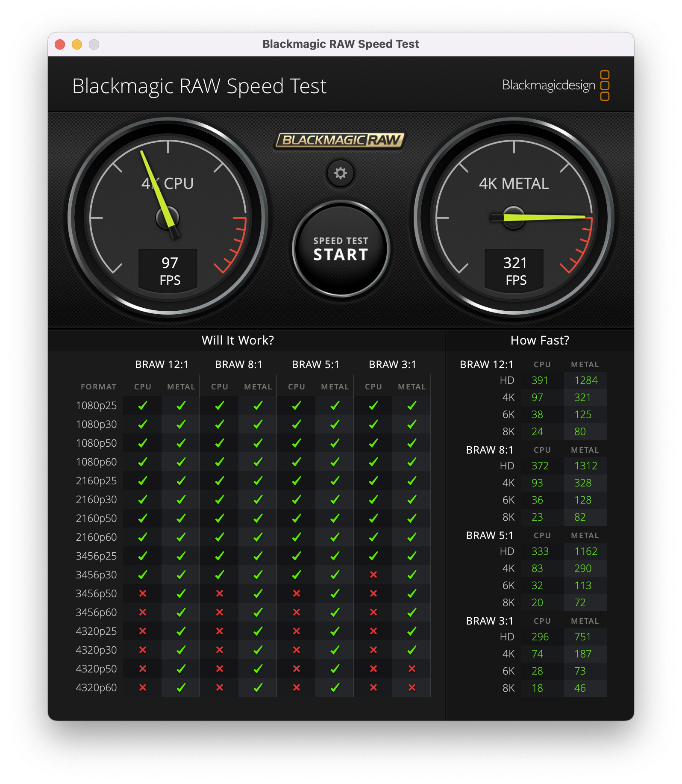The image size is (682, 784).
Task: Click the FORMAT column header
Action: (99, 387)
